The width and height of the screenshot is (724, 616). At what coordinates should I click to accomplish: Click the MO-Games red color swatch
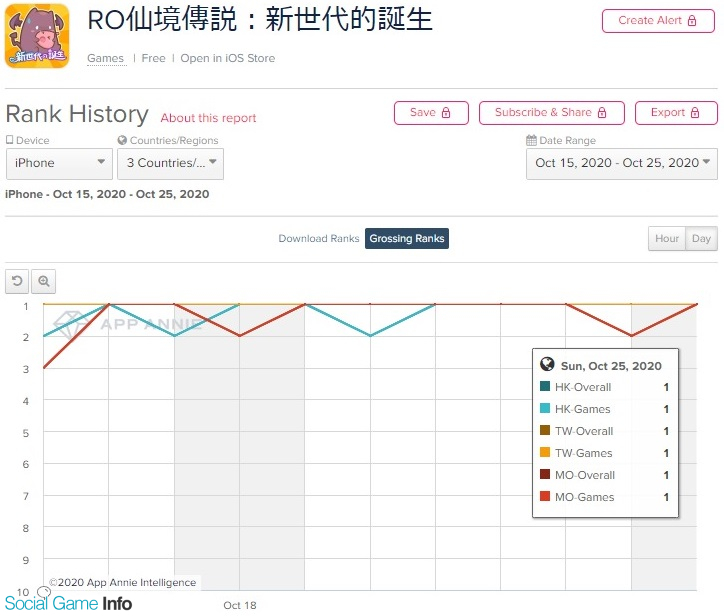[x=545, y=496]
